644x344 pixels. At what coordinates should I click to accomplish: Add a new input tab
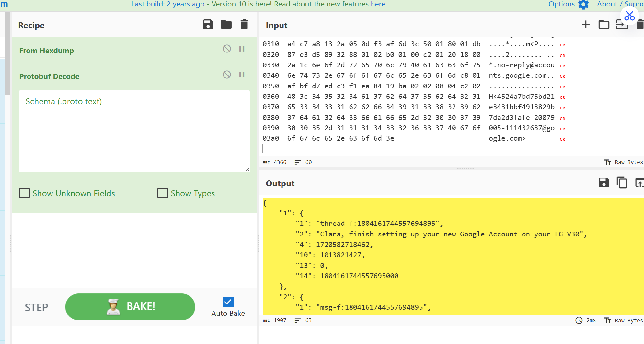click(x=586, y=25)
